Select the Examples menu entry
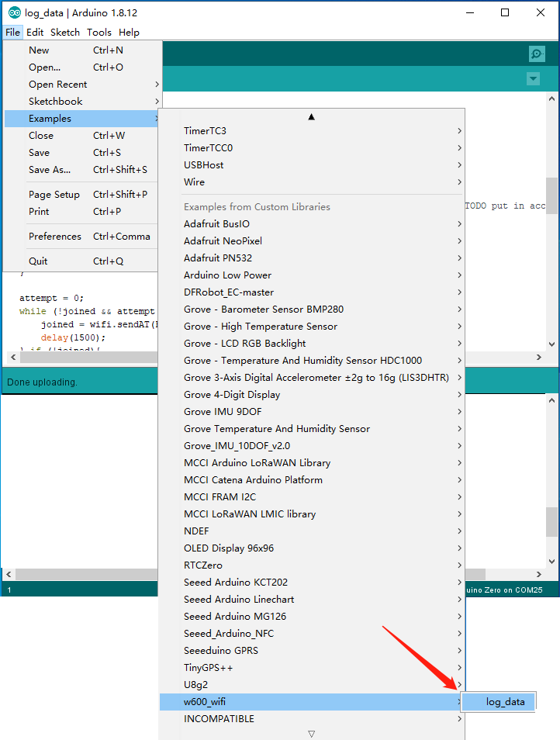The height and width of the screenshot is (740, 560). [x=81, y=119]
